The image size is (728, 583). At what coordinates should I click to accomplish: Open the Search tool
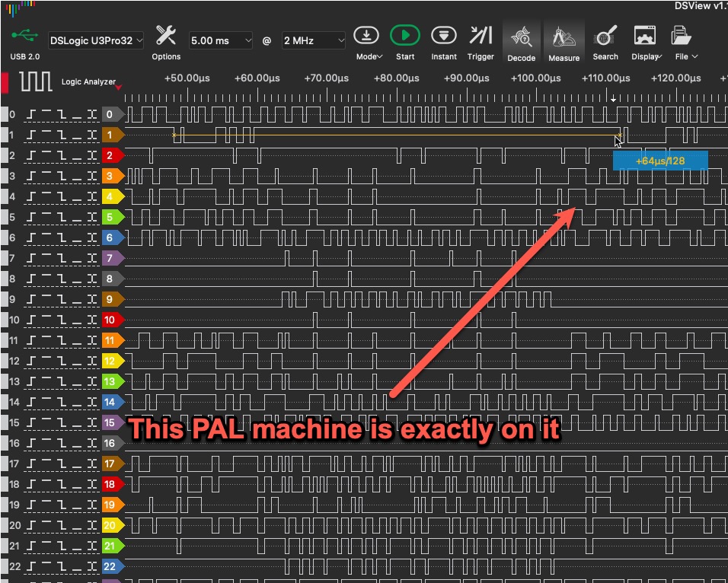click(605, 37)
